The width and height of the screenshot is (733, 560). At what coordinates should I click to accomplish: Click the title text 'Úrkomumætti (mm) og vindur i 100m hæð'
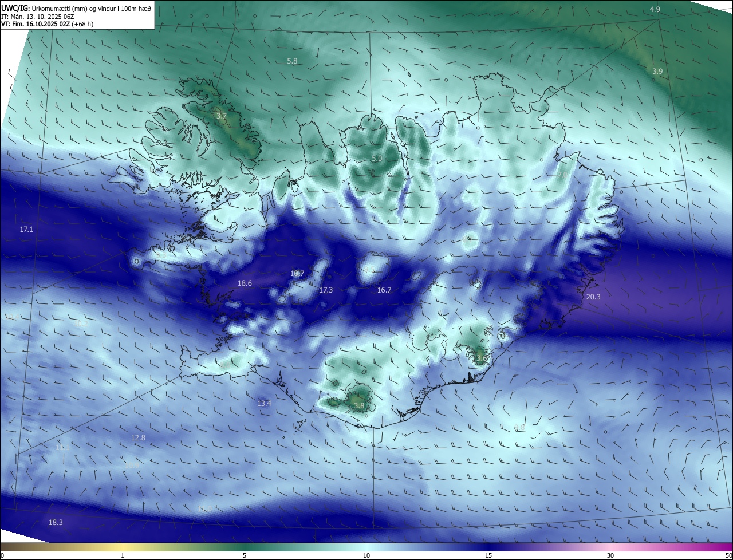[x=92, y=8]
